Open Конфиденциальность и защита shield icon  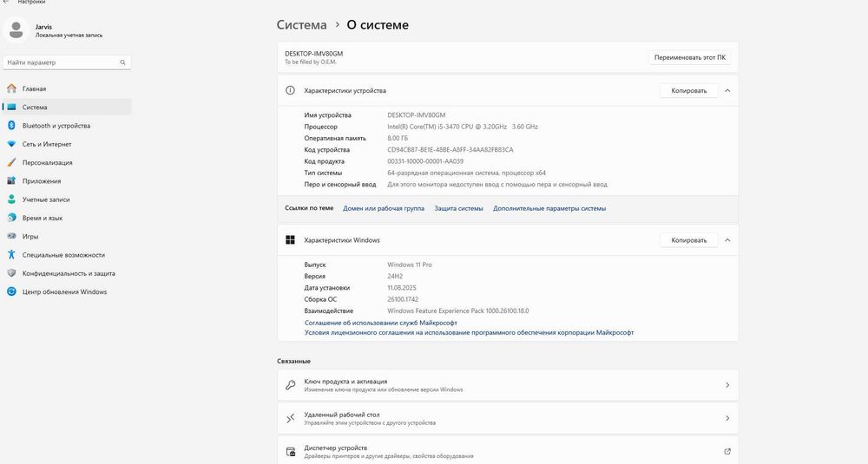pyautogui.click(x=11, y=273)
